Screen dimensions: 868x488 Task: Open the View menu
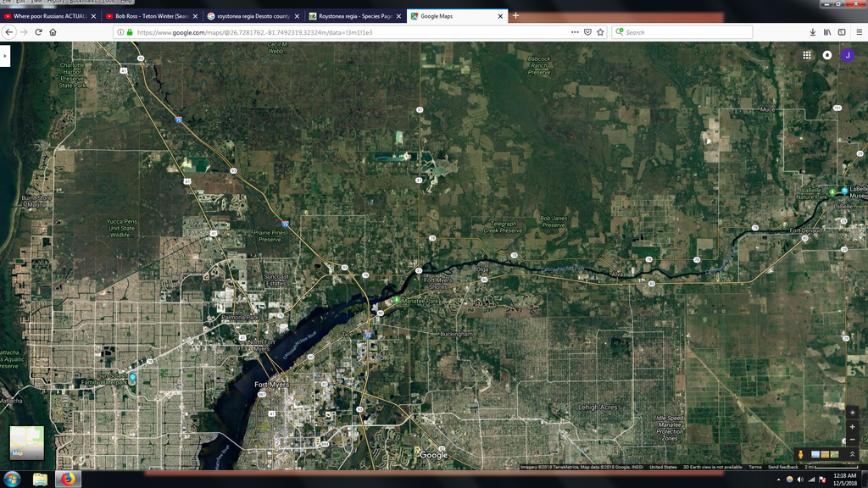[36, 2]
